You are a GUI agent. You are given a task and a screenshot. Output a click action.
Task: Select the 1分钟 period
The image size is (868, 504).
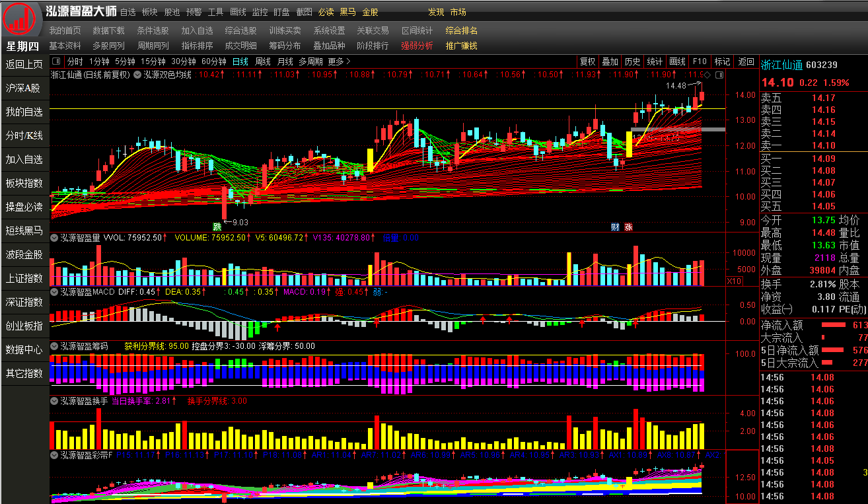[x=98, y=61]
